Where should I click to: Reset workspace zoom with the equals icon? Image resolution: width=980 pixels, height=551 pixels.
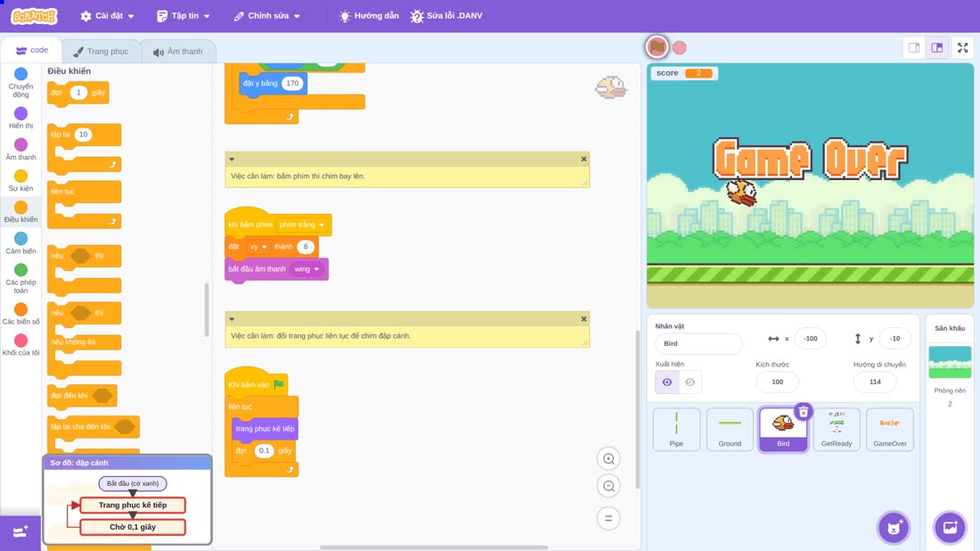608,519
